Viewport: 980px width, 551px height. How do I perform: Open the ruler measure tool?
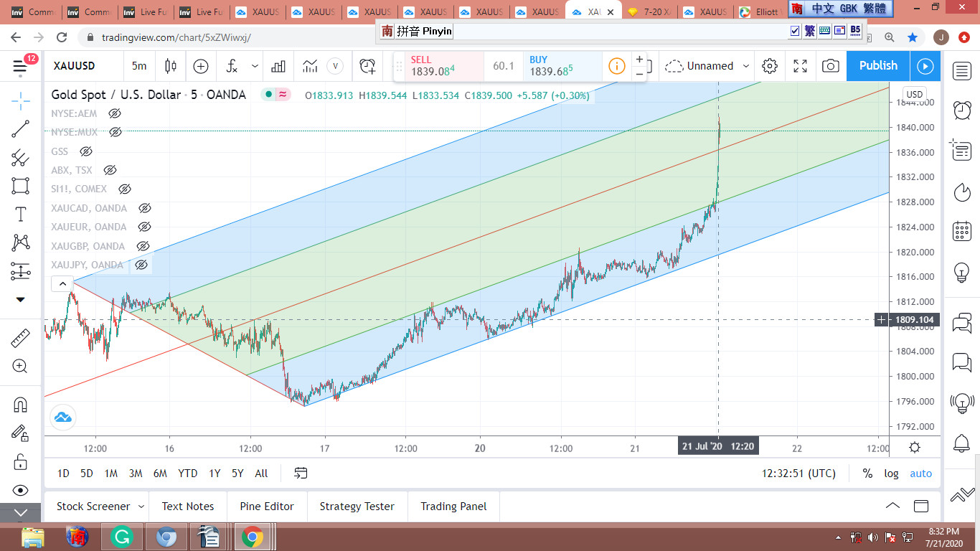[21, 338]
